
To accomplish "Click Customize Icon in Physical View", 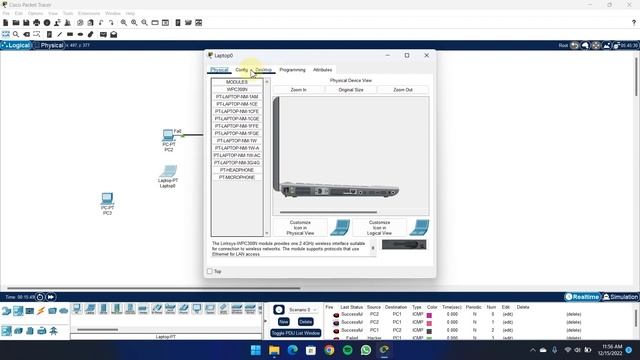I will tap(300, 228).
